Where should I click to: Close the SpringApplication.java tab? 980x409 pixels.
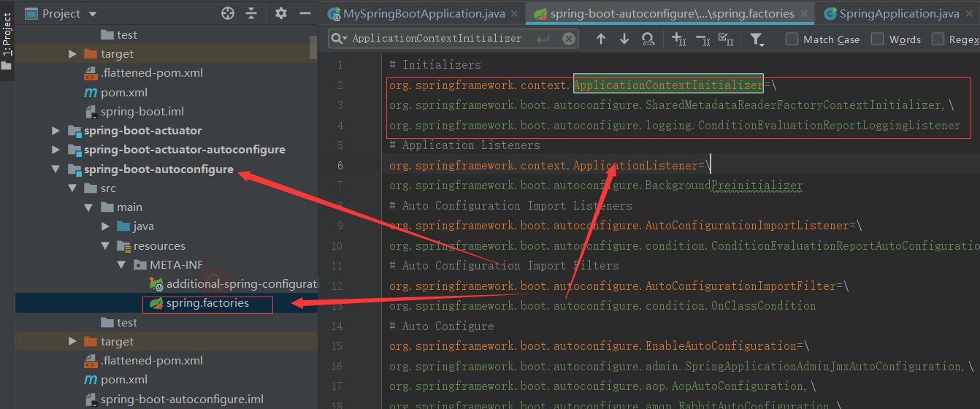click(971, 14)
